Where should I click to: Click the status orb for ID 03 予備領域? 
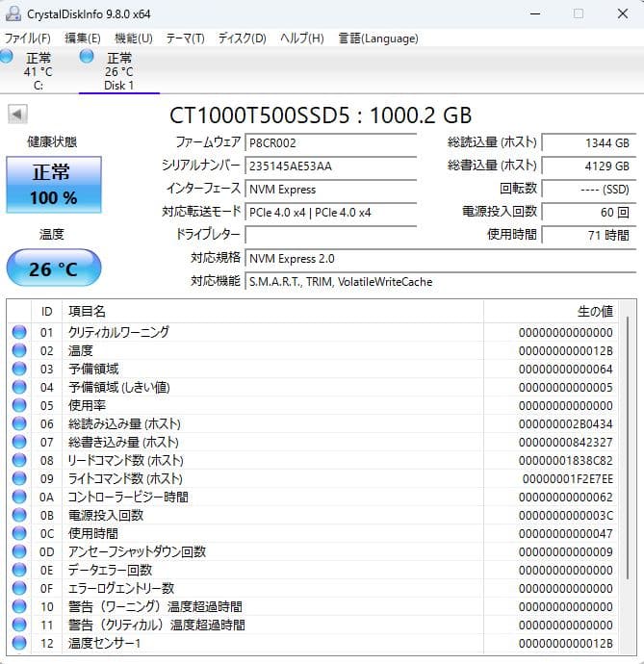[19, 369]
